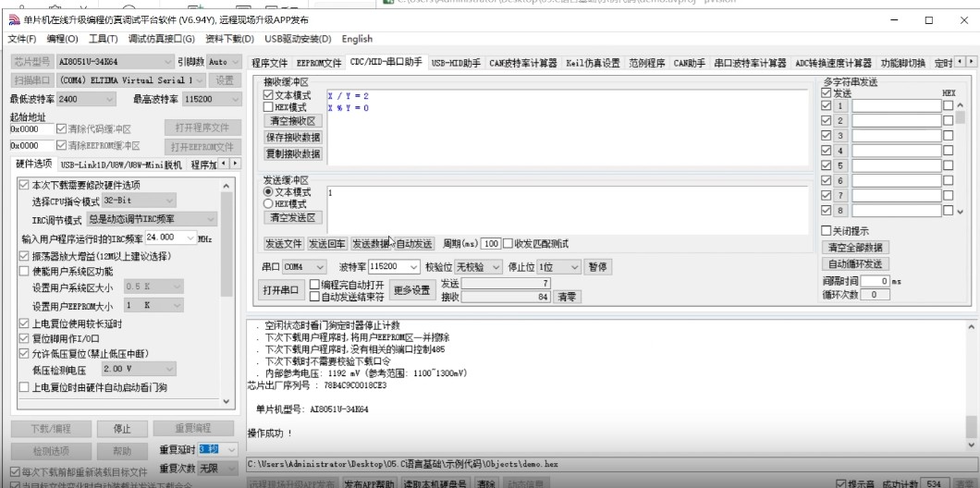
Task: Switch to the USB-HID助手 tab
Action: [456, 63]
